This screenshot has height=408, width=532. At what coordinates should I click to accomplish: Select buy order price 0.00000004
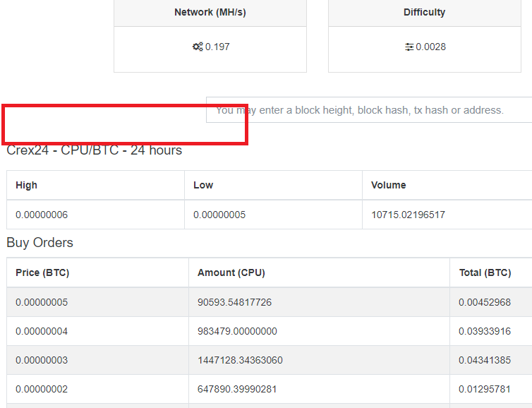pyautogui.click(x=42, y=331)
